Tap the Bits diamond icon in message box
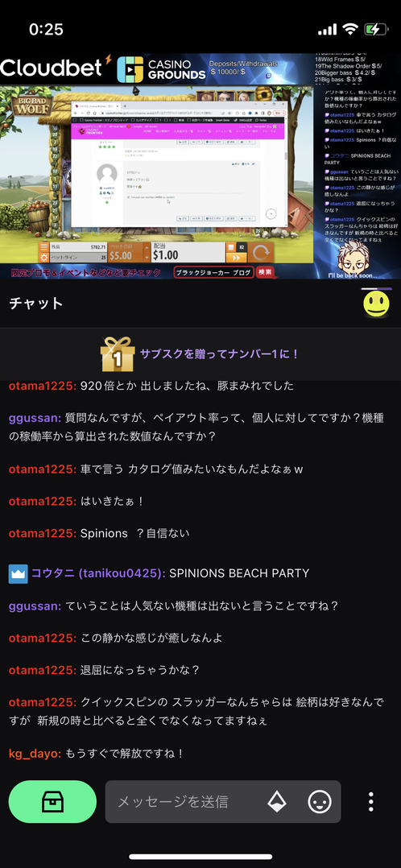Screen dimensions: 401x868 (277, 801)
